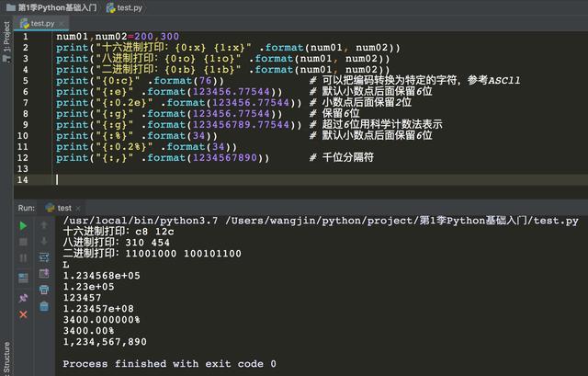Click the Up the stack trace arrow
The image size is (588, 376).
pos(44,225)
